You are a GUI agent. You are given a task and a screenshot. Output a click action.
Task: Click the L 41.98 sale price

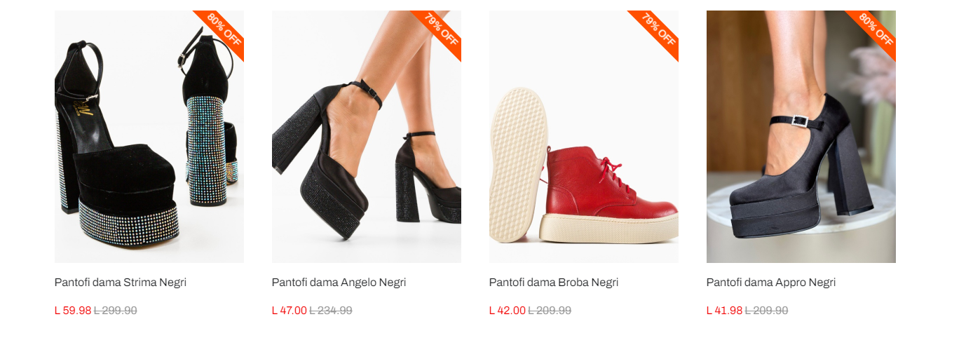pos(724,311)
